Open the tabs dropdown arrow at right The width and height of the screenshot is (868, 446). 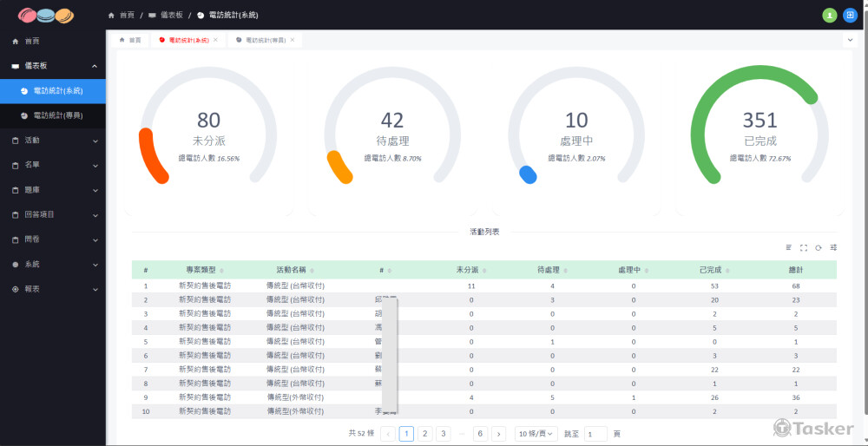pyautogui.click(x=849, y=40)
